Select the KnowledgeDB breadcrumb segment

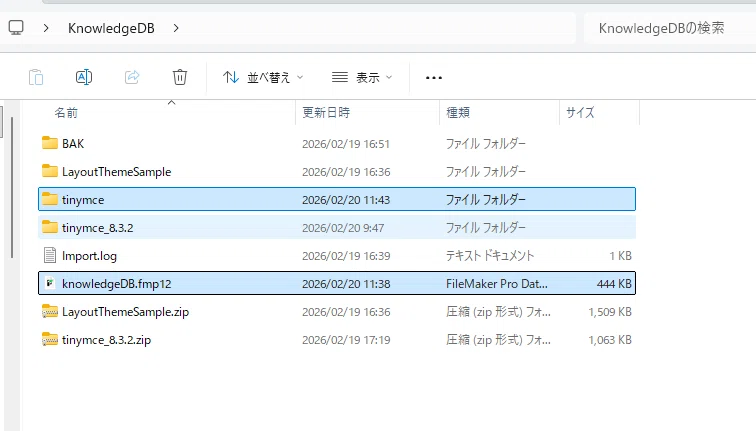click(x=111, y=28)
